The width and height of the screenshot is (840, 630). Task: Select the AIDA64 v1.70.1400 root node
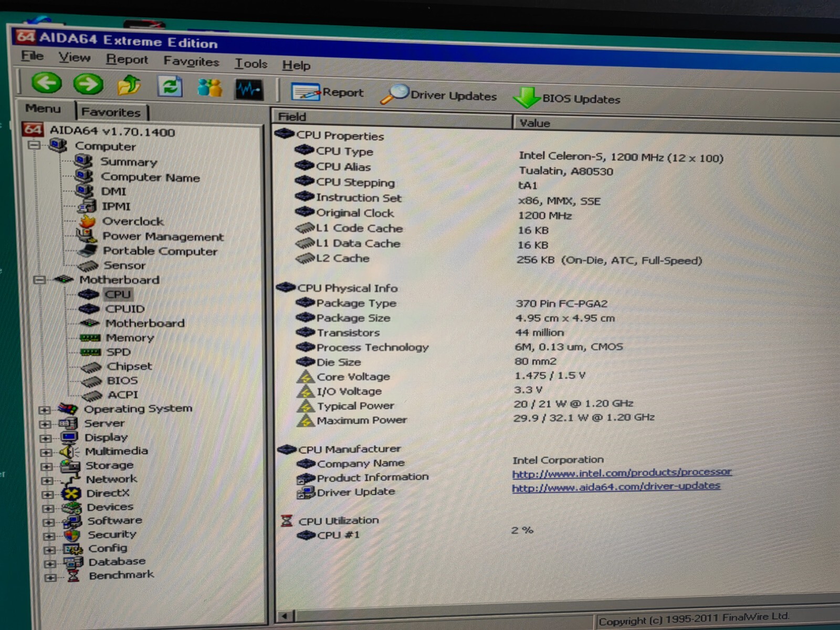[x=112, y=131]
